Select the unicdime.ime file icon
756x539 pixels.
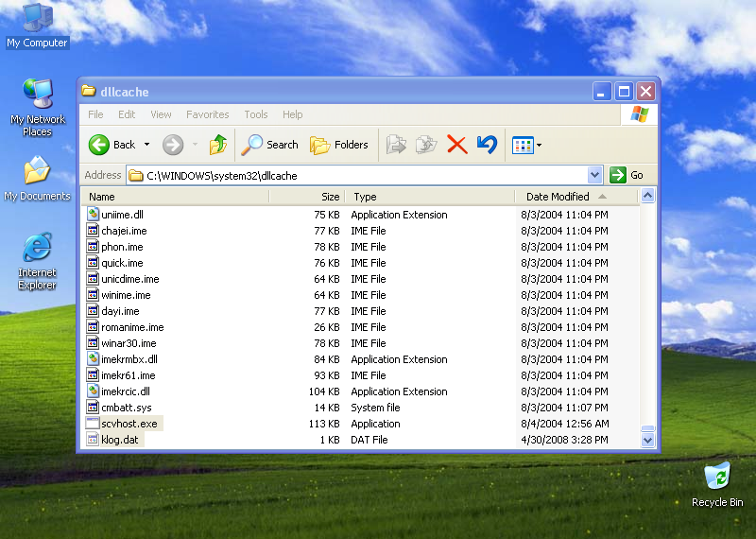tap(93, 278)
